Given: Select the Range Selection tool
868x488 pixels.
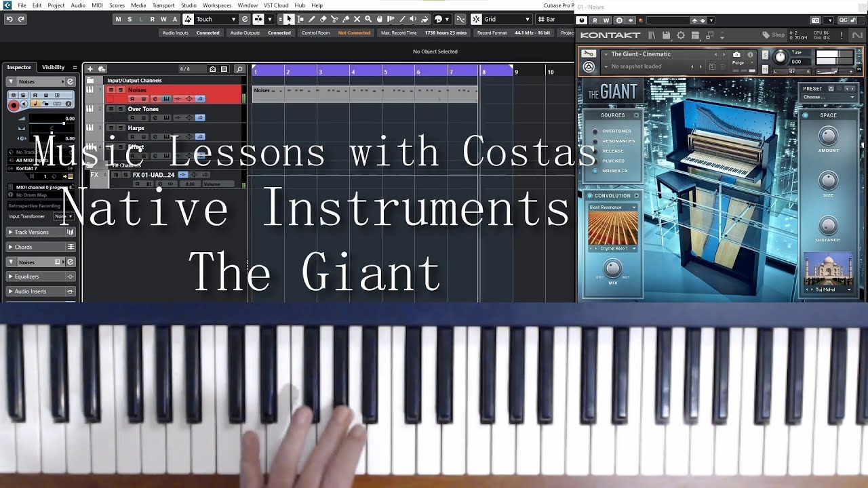Looking at the screenshot, I should pyautogui.click(x=300, y=19).
